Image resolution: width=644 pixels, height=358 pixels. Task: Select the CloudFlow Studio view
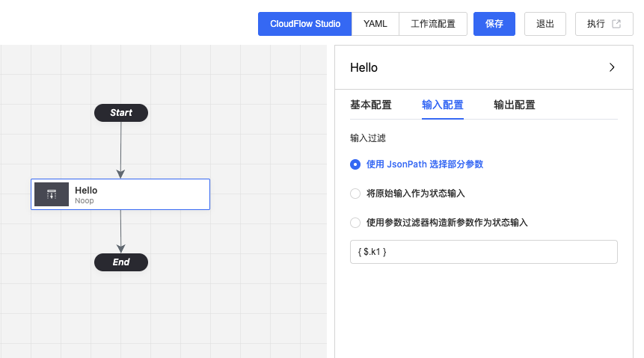pyautogui.click(x=304, y=24)
